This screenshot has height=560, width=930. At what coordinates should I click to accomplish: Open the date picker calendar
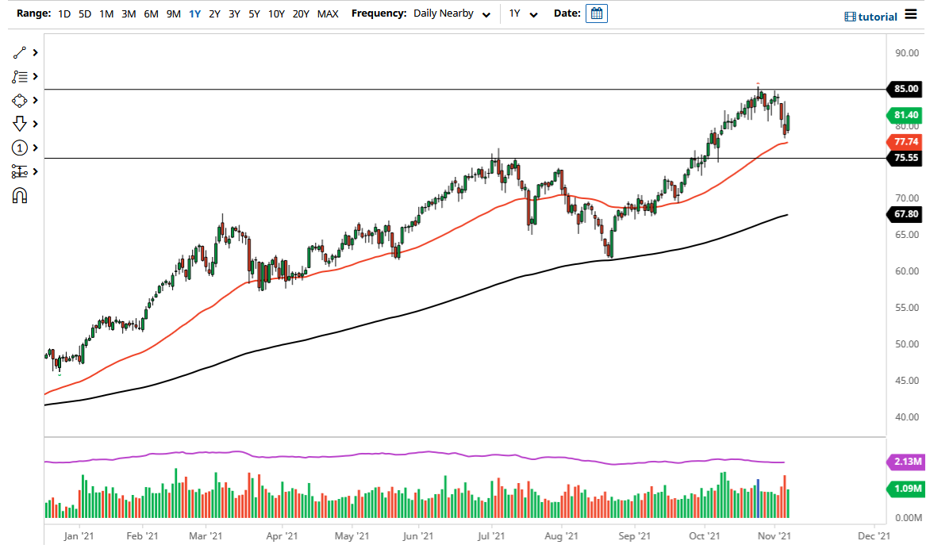[596, 13]
